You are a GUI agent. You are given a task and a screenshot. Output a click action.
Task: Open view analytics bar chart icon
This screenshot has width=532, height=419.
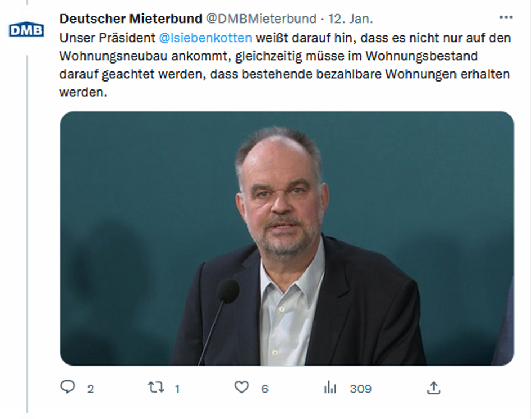pyautogui.click(x=330, y=388)
